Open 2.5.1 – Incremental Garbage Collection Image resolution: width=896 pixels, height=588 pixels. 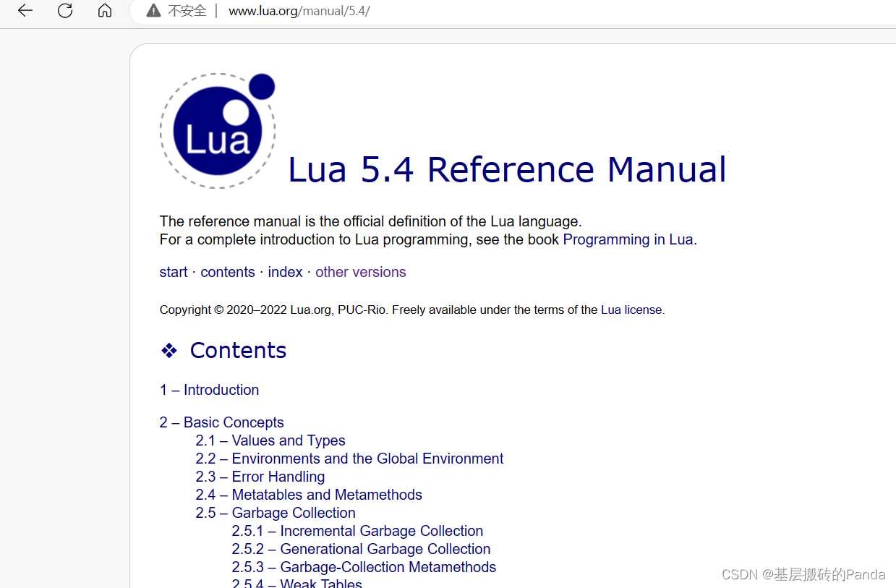pos(357,531)
